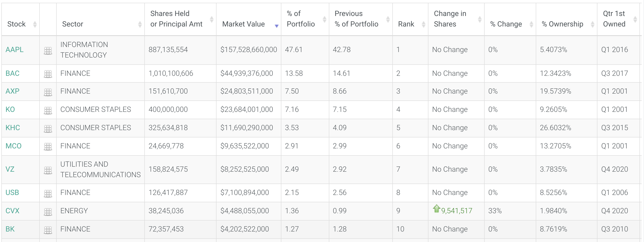Sort by % Ownership column arrows
This screenshot has height=242, width=644.
pyautogui.click(x=592, y=24)
